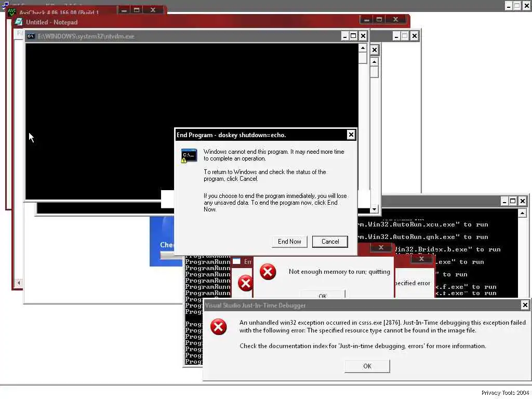Close the red dialog behind the memory error
532x399 pixels.
point(381,247)
